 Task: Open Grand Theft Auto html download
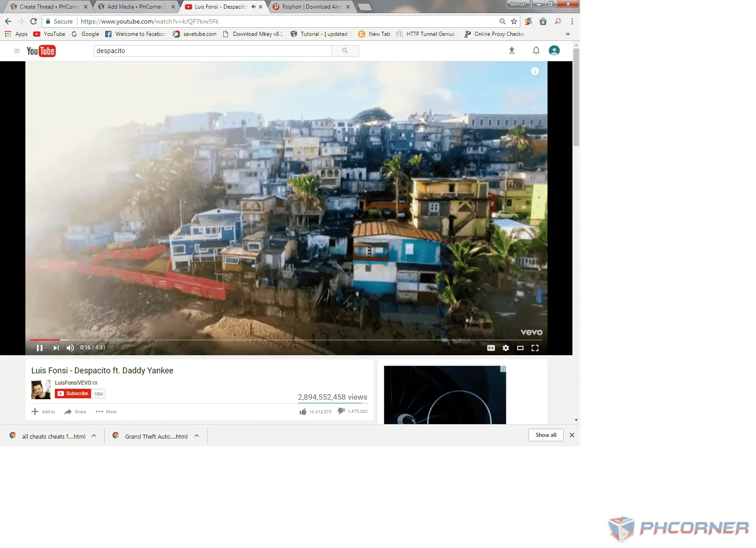(150, 436)
